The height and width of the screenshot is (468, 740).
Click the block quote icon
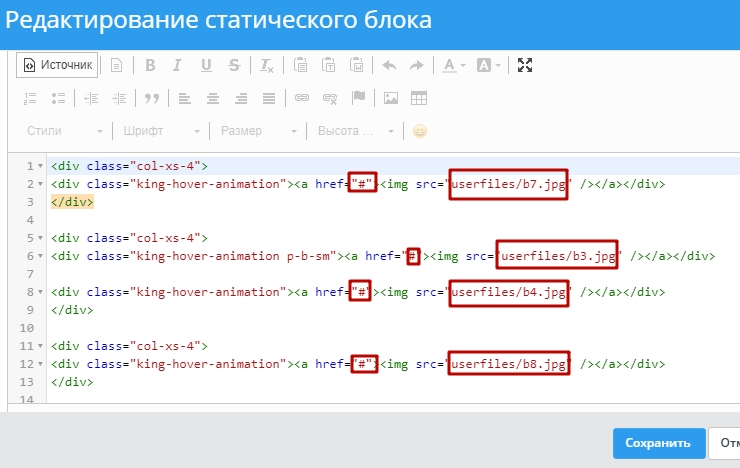152,98
